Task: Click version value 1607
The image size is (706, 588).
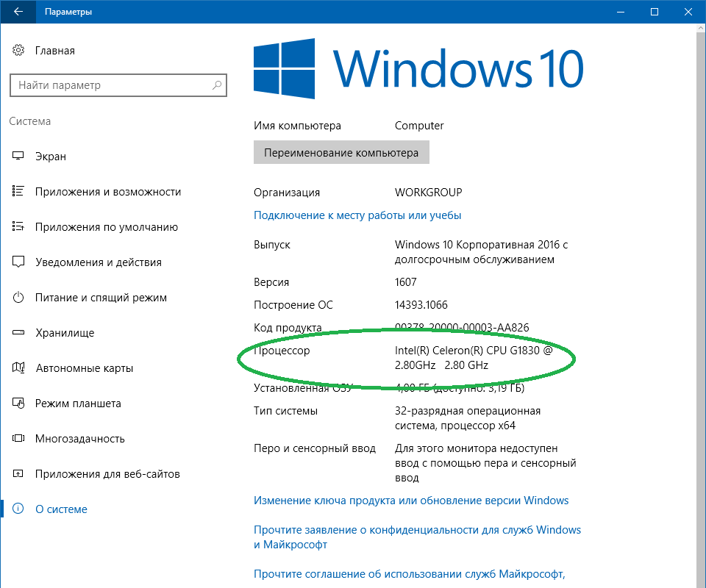Action: [x=406, y=282]
